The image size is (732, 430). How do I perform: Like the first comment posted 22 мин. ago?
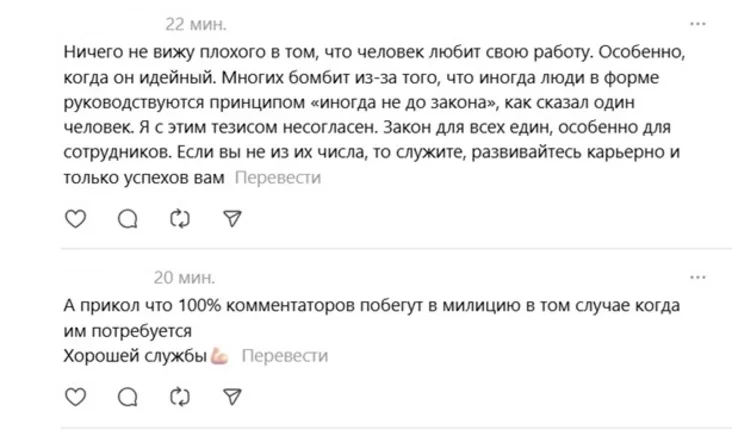[x=75, y=218]
